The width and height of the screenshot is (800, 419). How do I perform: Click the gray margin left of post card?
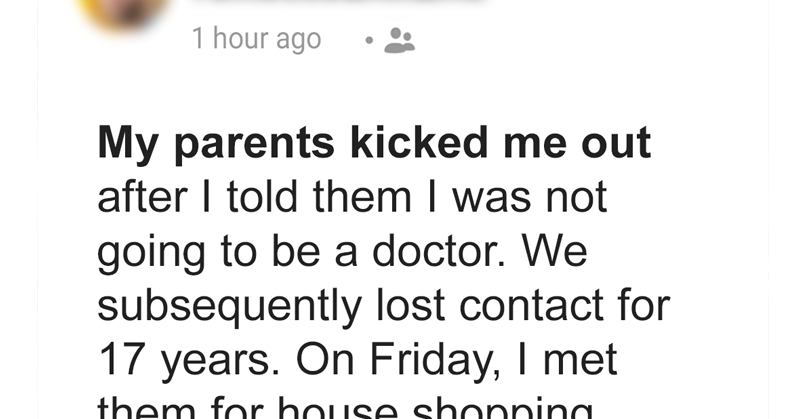coord(18,209)
